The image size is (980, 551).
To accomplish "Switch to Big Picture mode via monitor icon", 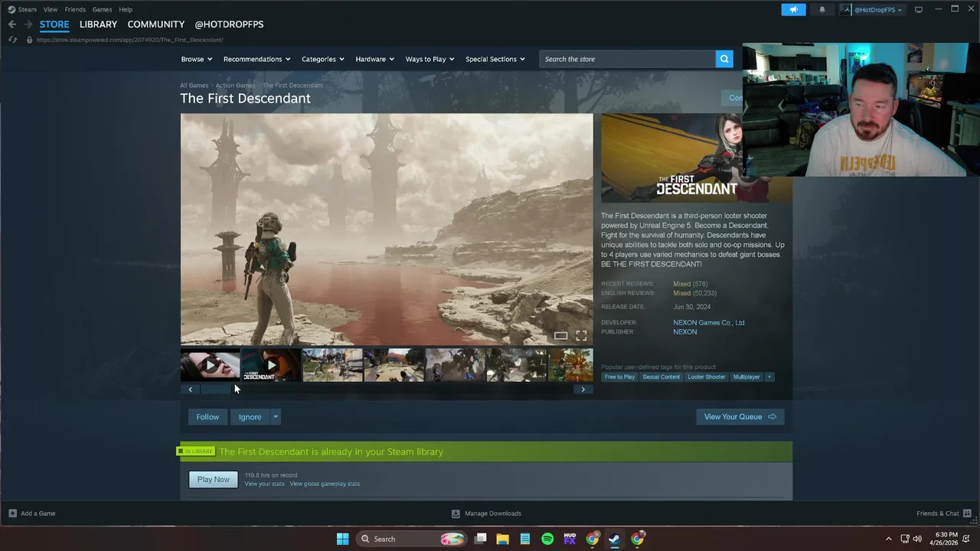I will tap(919, 9).
